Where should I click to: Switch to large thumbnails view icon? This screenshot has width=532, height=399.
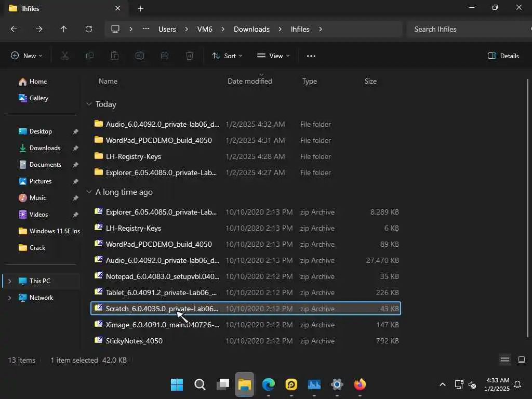click(x=522, y=360)
